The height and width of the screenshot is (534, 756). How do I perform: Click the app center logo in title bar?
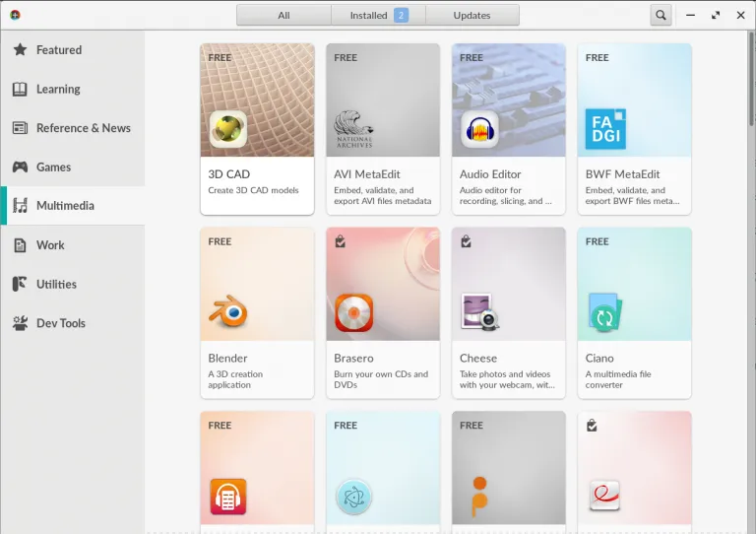15,15
